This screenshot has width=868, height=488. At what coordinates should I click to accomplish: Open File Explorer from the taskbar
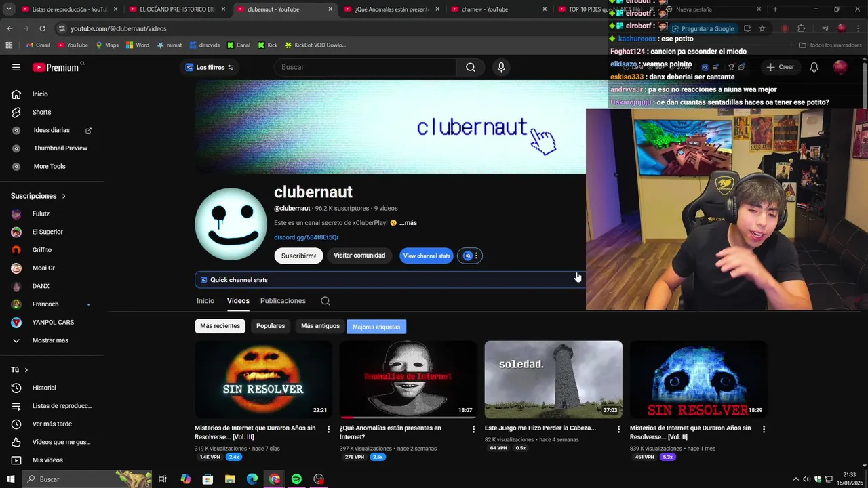pyautogui.click(x=230, y=479)
